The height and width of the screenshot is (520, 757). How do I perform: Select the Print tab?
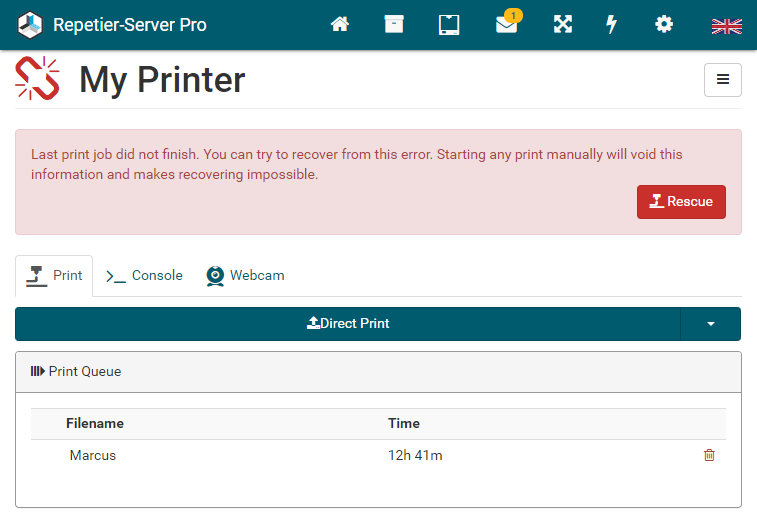55,276
